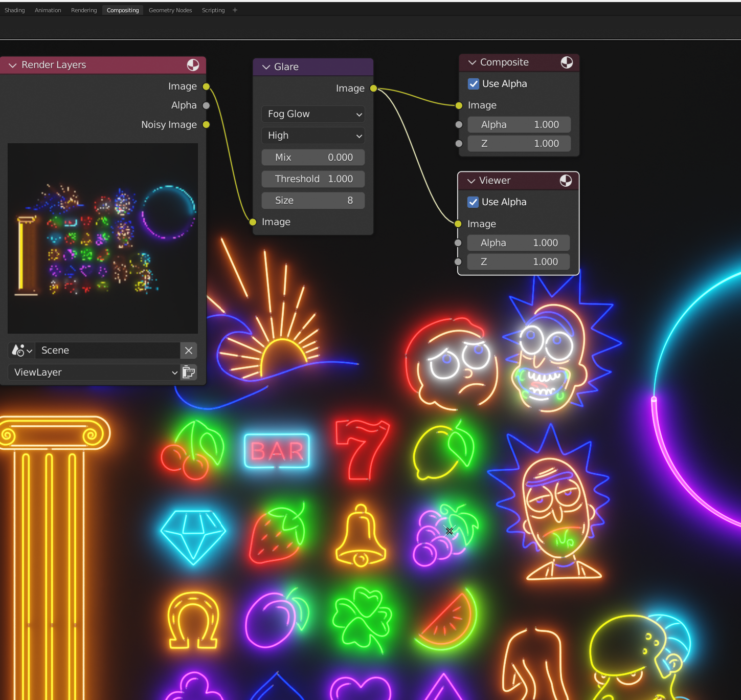Image resolution: width=741 pixels, height=700 pixels.
Task: Click the Render Layers Image output socket
Action: pos(206,86)
